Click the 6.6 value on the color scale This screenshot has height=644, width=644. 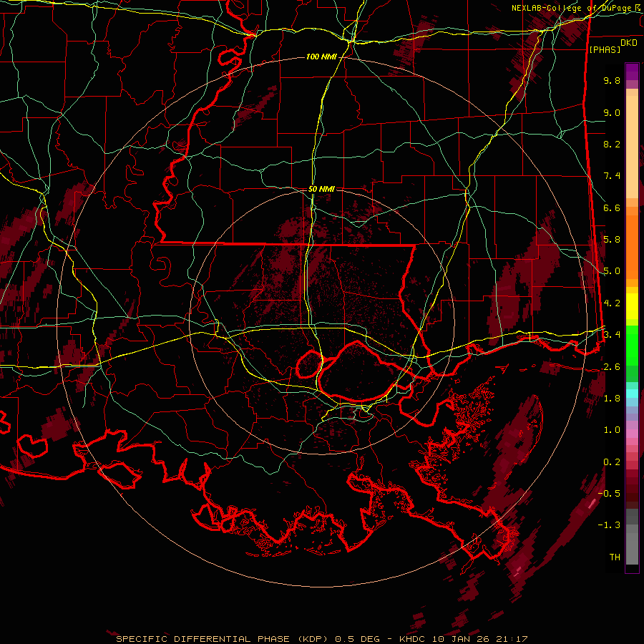[612, 208]
